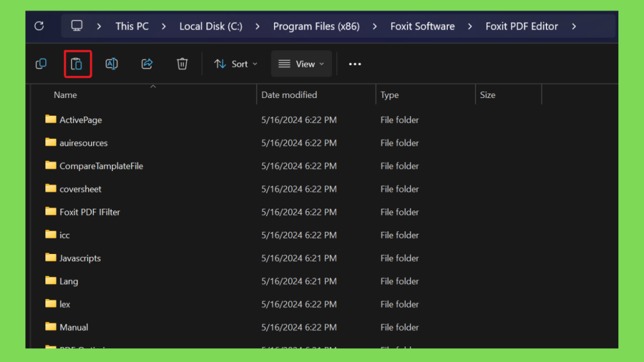Click the Delete trash icon

(182, 63)
